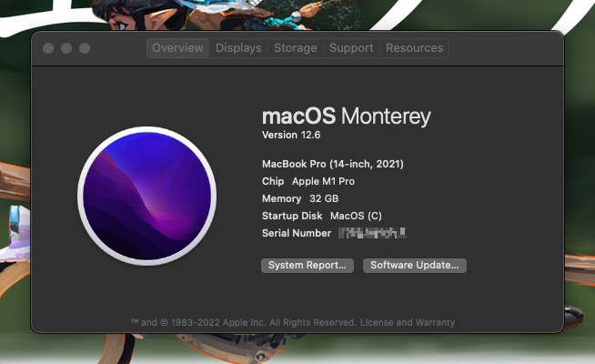Open the Storage tab
The height and width of the screenshot is (364, 595).
[x=295, y=48]
